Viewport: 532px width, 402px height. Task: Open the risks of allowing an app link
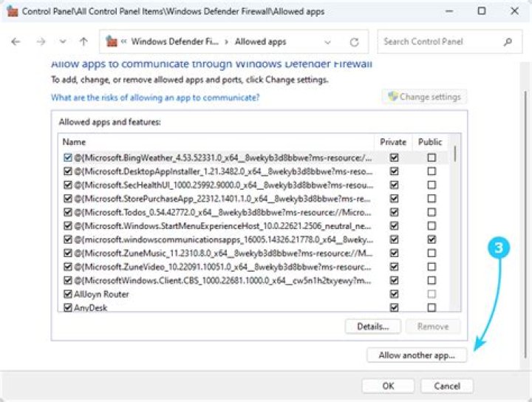tap(155, 98)
